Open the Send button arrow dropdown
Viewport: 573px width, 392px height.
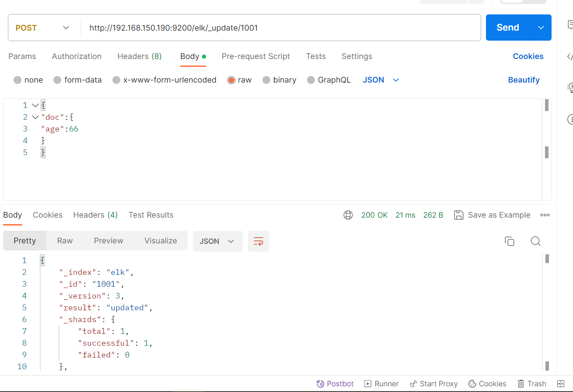541,28
